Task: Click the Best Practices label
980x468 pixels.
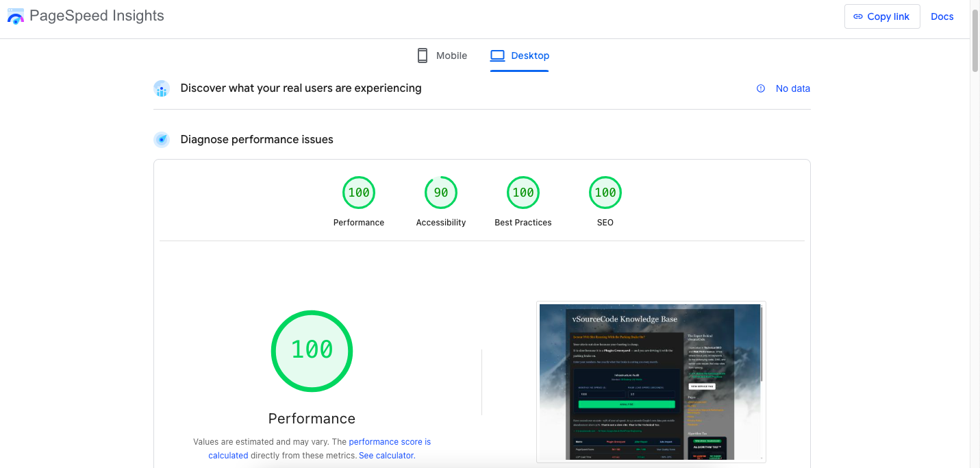Action: pos(523,223)
